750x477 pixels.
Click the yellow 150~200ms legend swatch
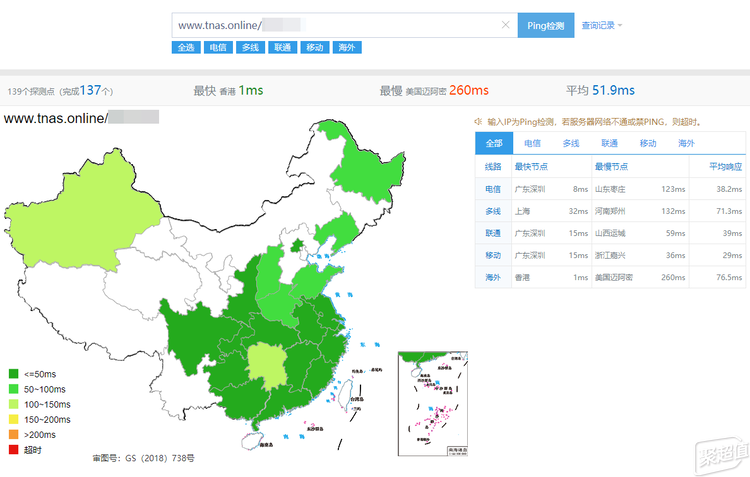(13, 420)
